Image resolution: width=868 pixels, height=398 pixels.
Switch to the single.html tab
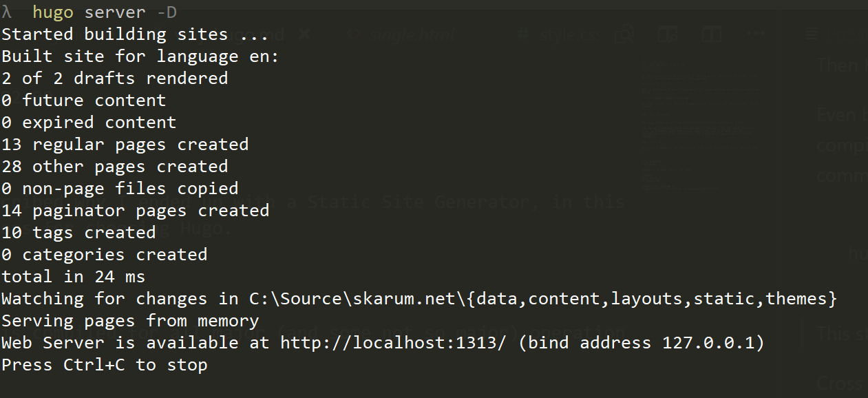(x=411, y=34)
